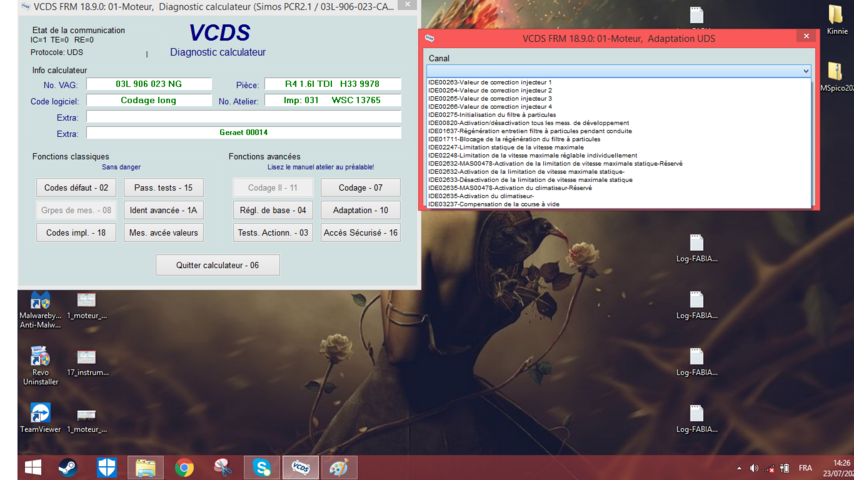The image size is (854, 480).
Task: Select the Kinnie folder on desktop
Action: pos(837,20)
